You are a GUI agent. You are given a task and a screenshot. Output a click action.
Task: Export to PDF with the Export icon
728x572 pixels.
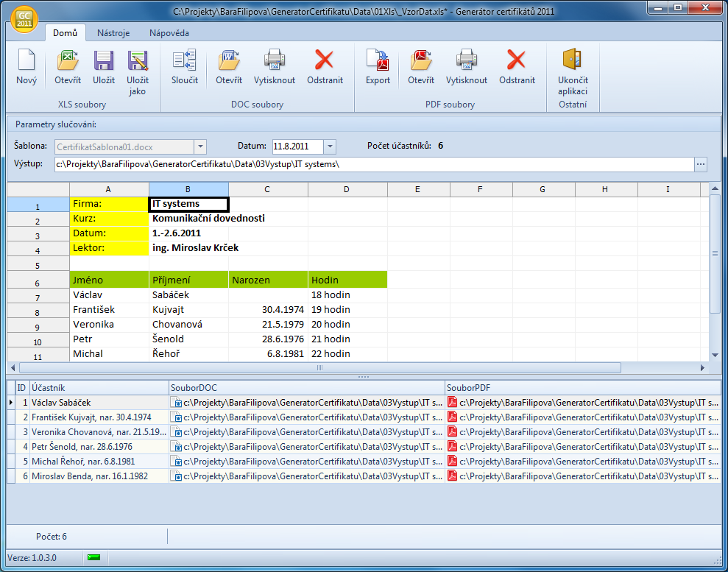378,67
